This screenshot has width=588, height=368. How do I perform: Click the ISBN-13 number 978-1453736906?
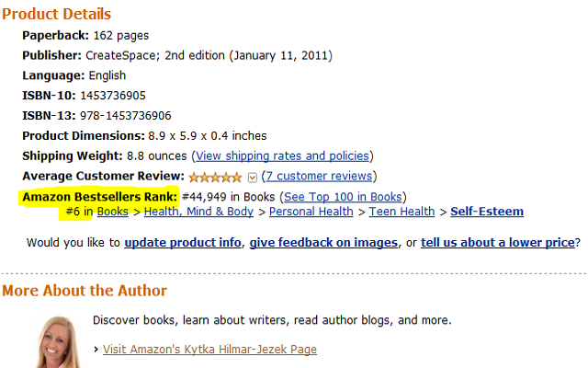[125, 116]
